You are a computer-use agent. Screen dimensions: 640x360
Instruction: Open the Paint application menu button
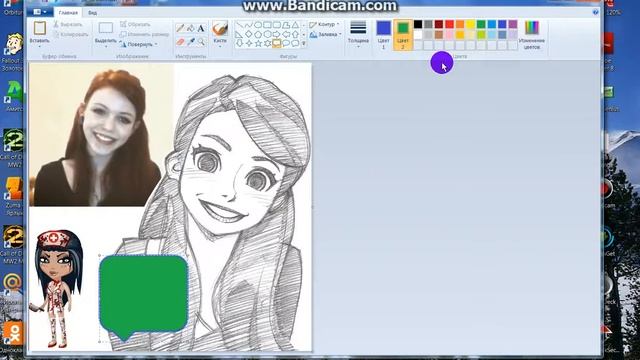[40, 12]
